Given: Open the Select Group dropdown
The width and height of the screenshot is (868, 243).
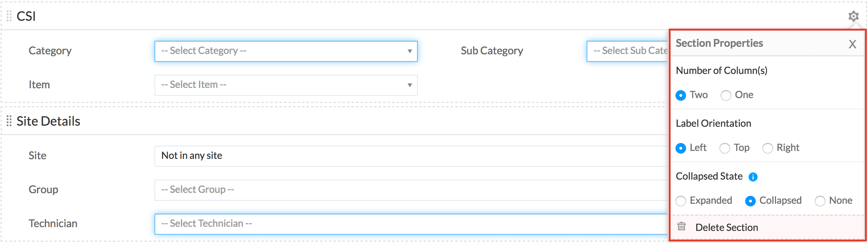Looking at the screenshot, I should click(x=411, y=190).
